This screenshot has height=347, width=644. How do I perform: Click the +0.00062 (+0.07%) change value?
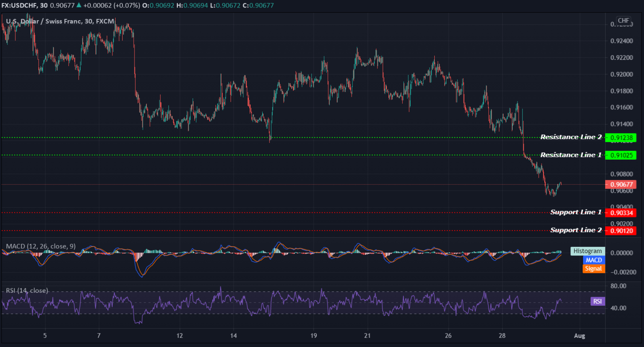112,6
